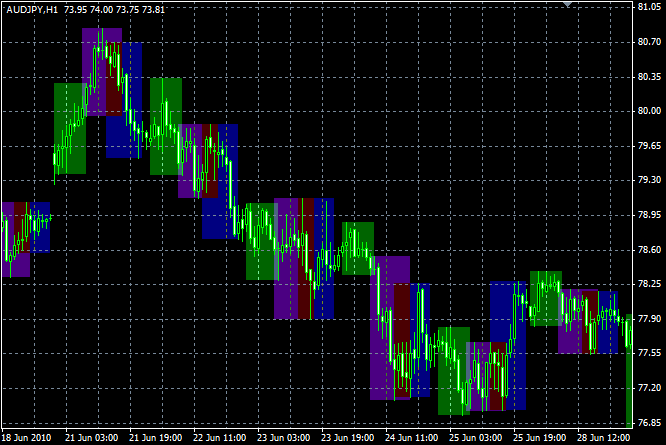666x445 pixels.
Task: Click the 76.85 price axis value
Action: tap(649, 423)
